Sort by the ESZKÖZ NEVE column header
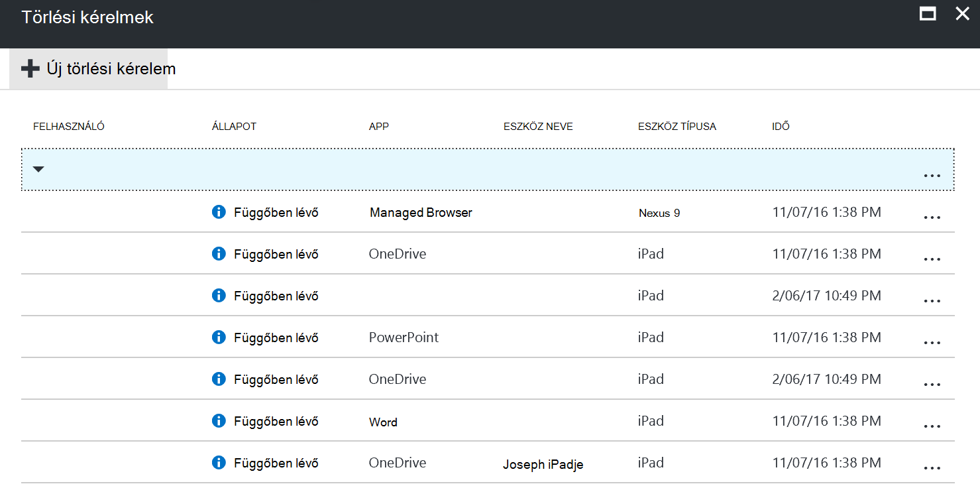This screenshot has height=490, width=980. coord(538,126)
